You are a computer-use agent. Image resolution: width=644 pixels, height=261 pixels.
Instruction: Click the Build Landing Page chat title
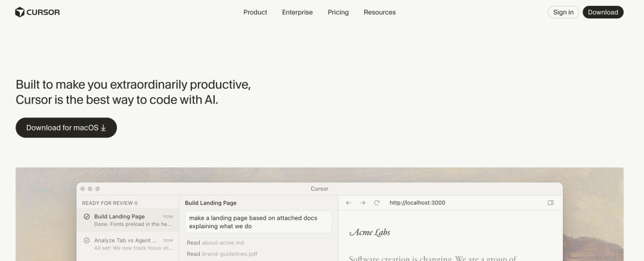(x=210, y=203)
